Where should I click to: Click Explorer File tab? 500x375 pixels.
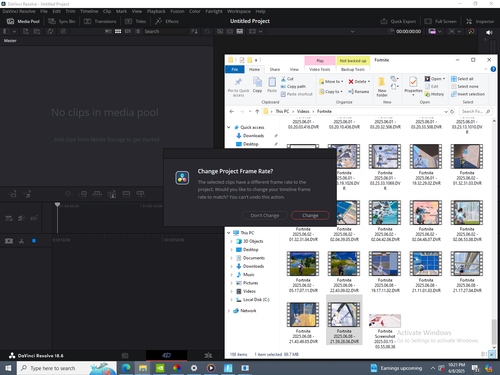click(x=235, y=69)
